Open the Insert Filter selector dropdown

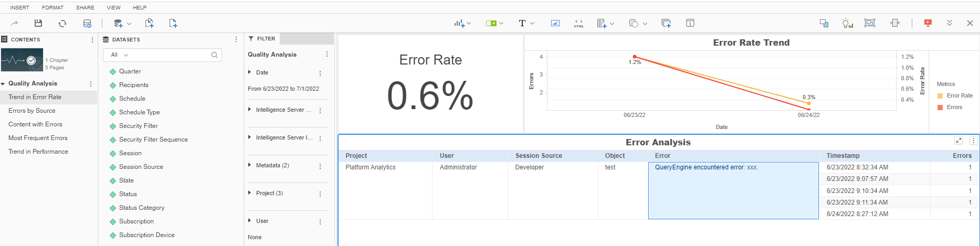tap(494, 23)
